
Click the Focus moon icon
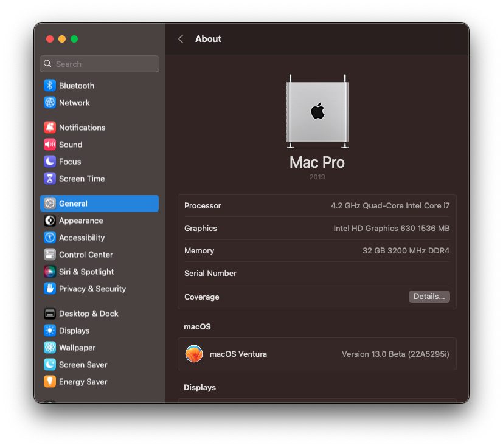[x=50, y=161]
